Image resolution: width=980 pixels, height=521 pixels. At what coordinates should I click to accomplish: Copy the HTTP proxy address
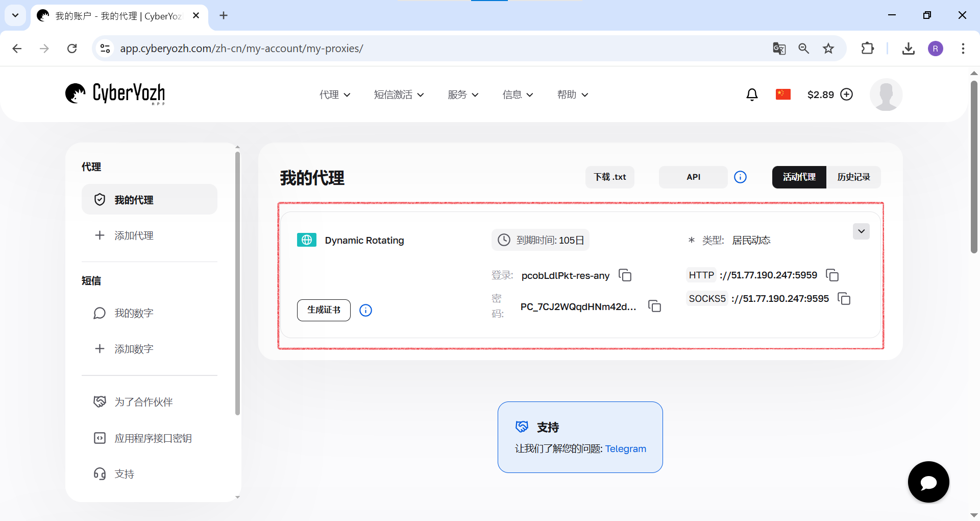tap(832, 275)
